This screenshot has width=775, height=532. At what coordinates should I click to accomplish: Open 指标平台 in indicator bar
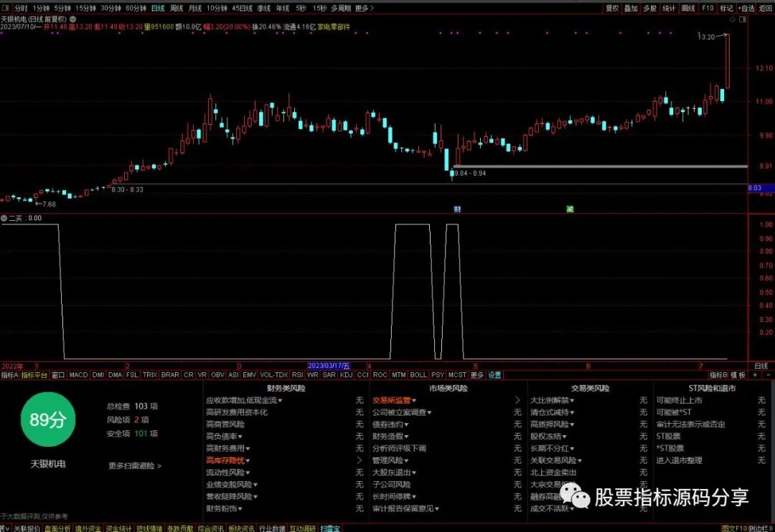(x=34, y=375)
